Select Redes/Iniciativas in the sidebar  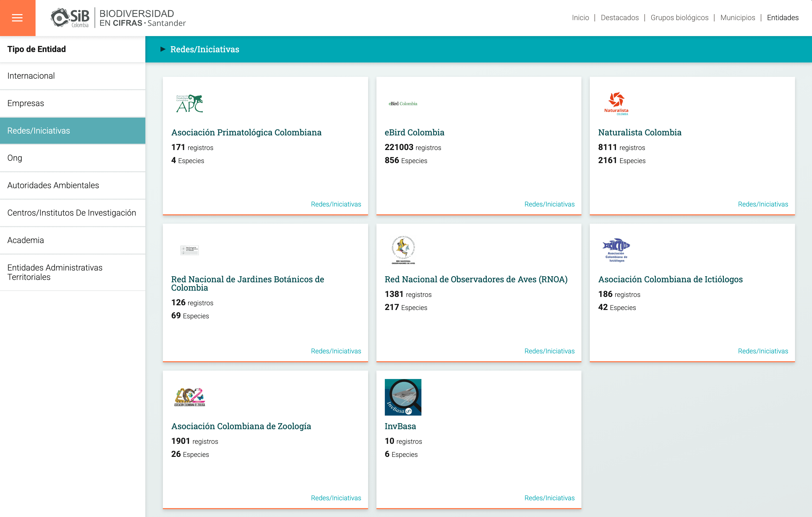point(72,130)
